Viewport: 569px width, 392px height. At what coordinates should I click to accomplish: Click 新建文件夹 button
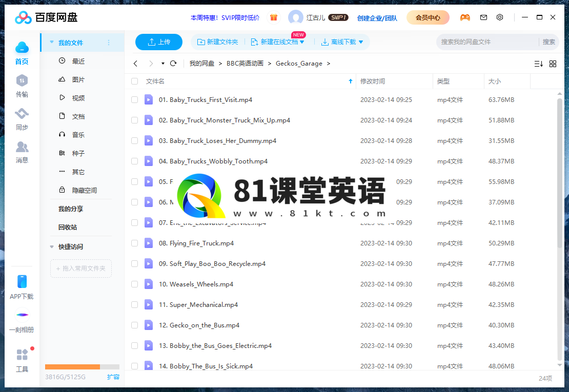tap(217, 42)
